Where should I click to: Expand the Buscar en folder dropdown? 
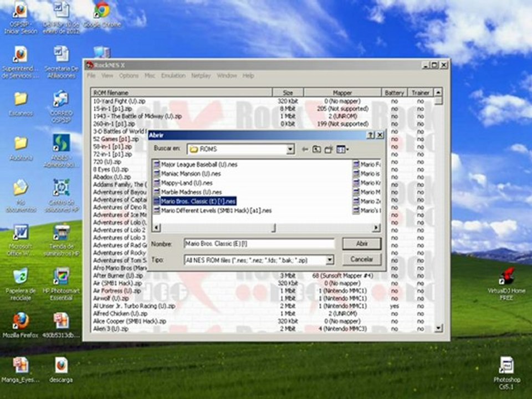coord(290,149)
